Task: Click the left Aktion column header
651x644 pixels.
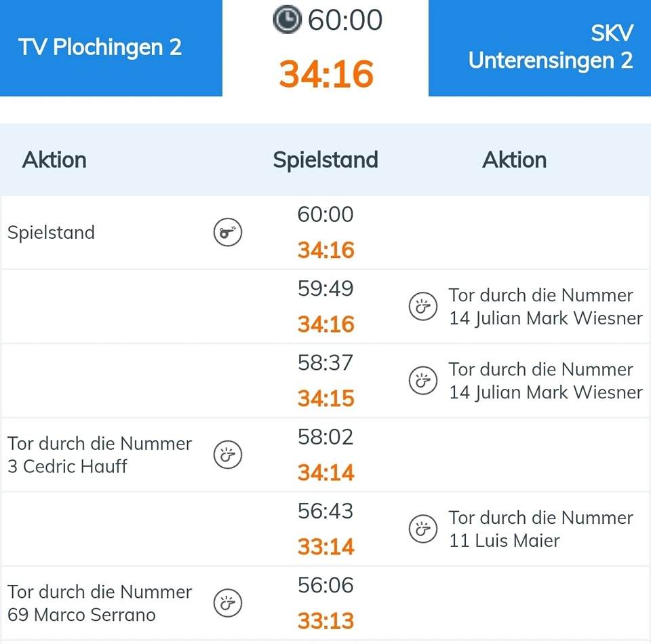Action: pyautogui.click(x=54, y=160)
